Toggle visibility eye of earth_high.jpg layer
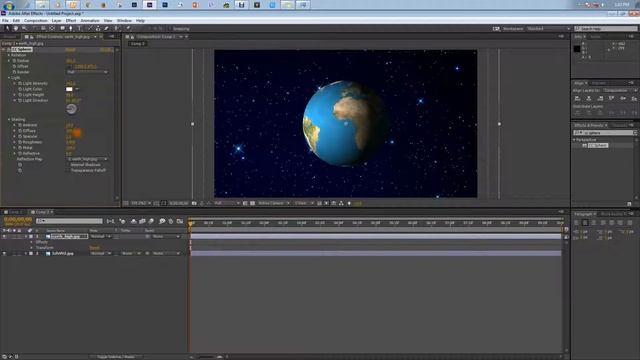Screen dimensions: 640x360 (x=4, y=236)
